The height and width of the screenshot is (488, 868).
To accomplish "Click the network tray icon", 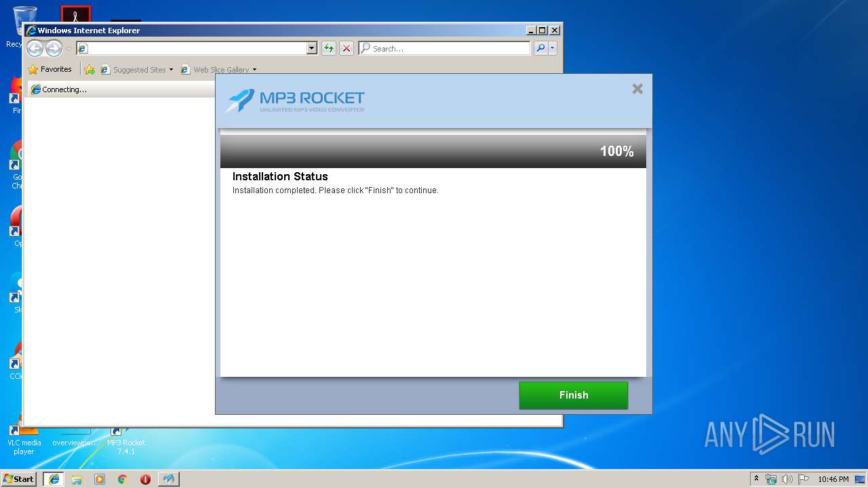I will pos(771,479).
